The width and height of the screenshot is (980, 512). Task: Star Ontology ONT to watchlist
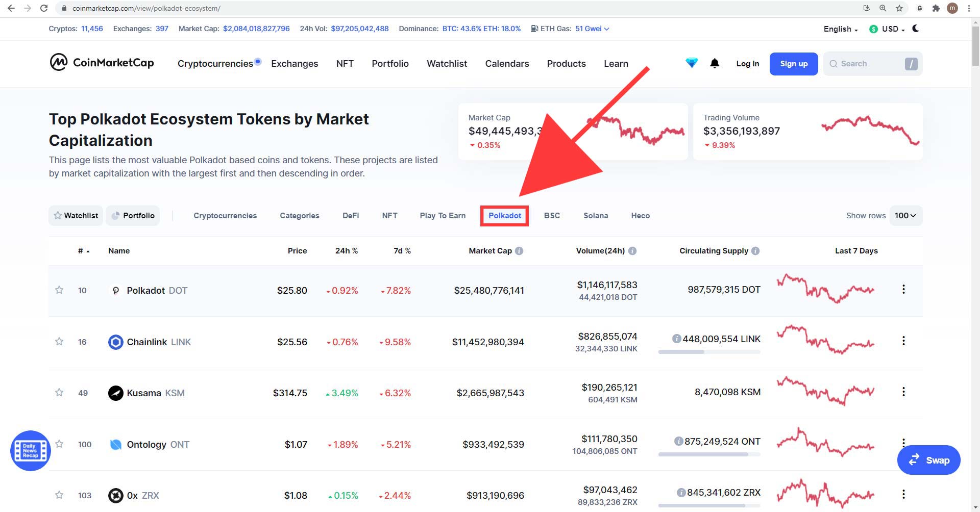[x=59, y=444]
